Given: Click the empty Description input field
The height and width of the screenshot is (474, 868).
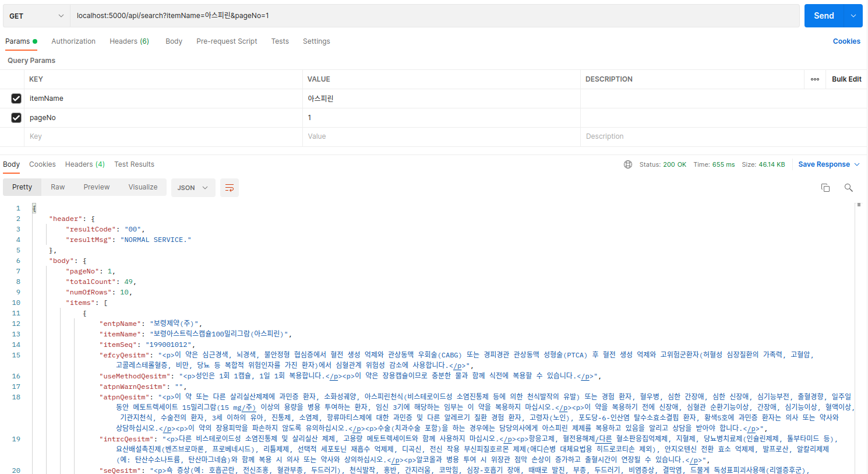Looking at the screenshot, I should tap(722, 136).
